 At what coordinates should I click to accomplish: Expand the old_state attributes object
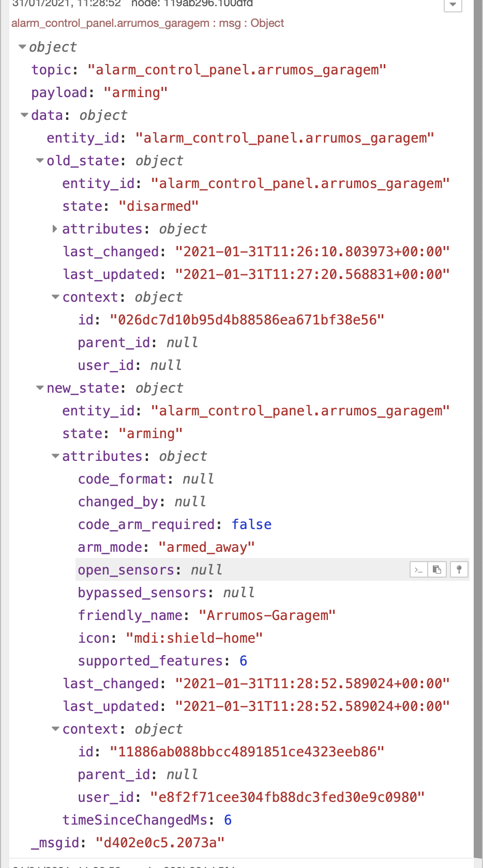pos(55,229)
